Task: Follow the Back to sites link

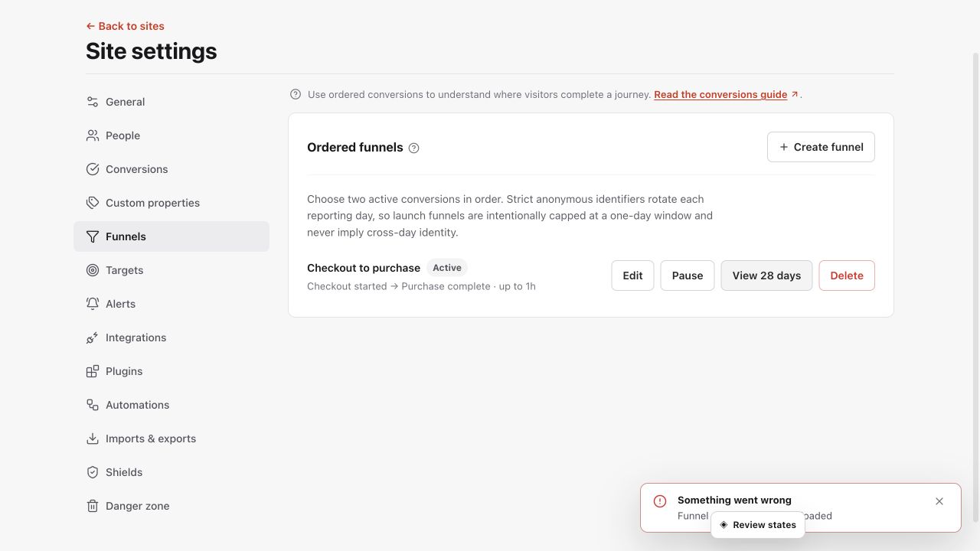Action: pos(125,26)
